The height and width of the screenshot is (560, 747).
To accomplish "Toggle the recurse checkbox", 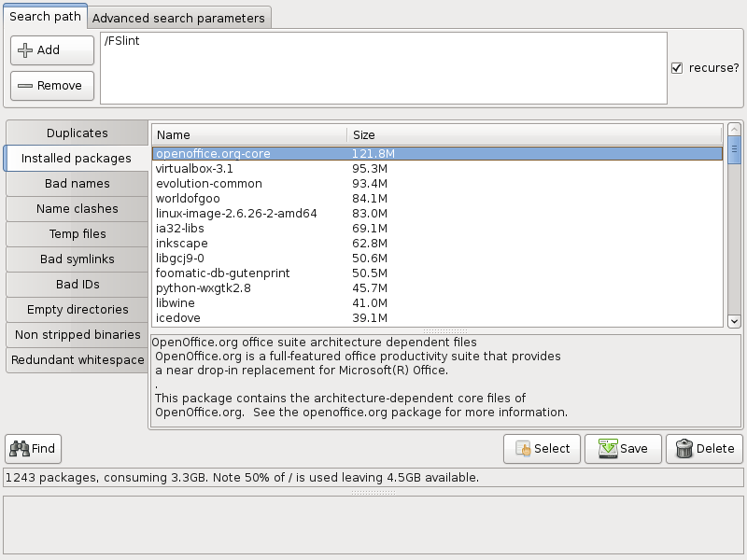I will [x=677, y=68].
